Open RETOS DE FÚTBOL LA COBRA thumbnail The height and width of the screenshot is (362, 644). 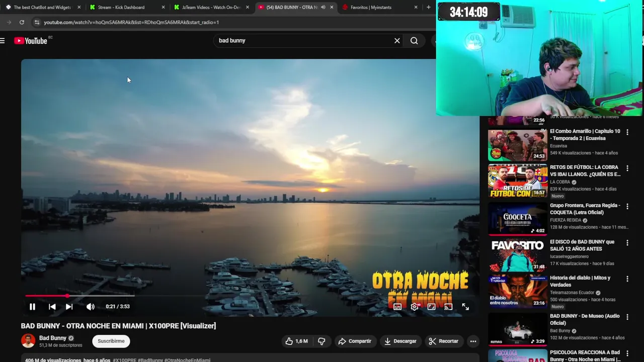pos(517,181)
